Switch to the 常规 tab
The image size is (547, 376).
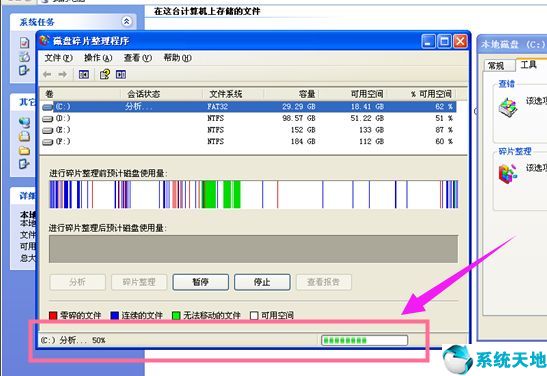[497, 66]
